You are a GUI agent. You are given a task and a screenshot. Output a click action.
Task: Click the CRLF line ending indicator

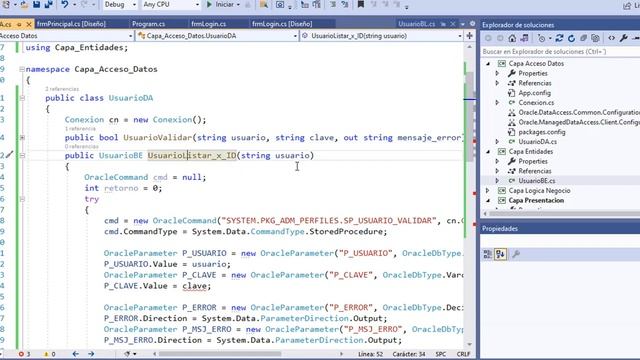[463, 354]
